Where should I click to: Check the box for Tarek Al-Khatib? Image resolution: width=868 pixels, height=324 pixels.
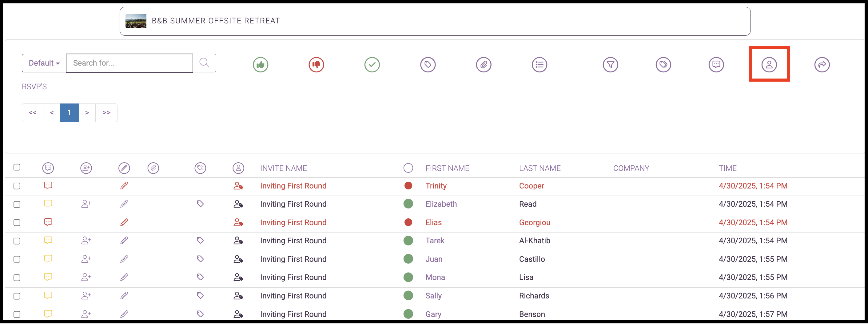click(x=17, y=241)
